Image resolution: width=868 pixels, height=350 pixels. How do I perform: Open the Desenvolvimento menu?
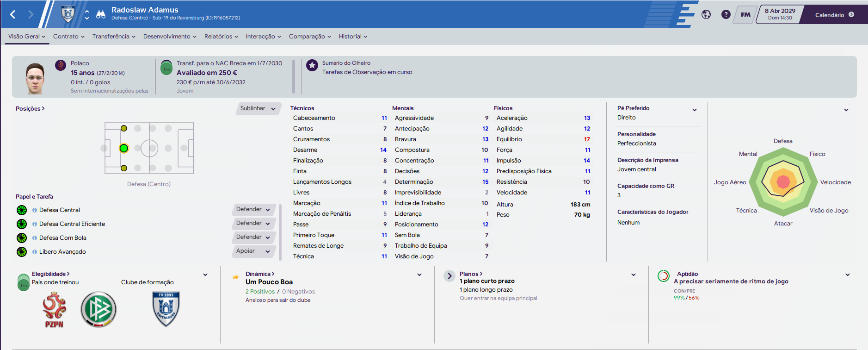pyautogui.click(x=170, y=37)
